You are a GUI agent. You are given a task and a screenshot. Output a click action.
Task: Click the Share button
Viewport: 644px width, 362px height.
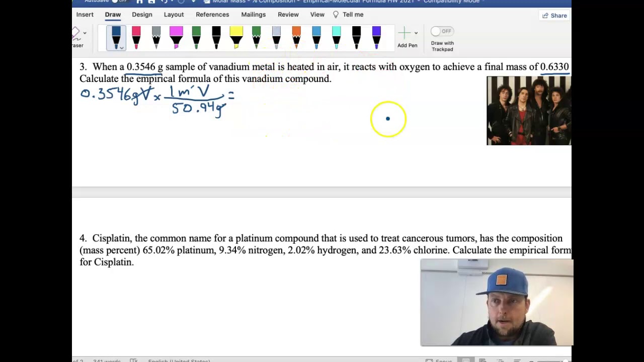(x=554, y=16)
